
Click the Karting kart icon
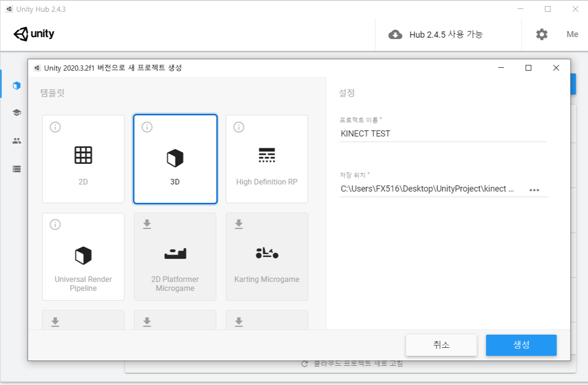pyautogui.click(x=267, y=253)
